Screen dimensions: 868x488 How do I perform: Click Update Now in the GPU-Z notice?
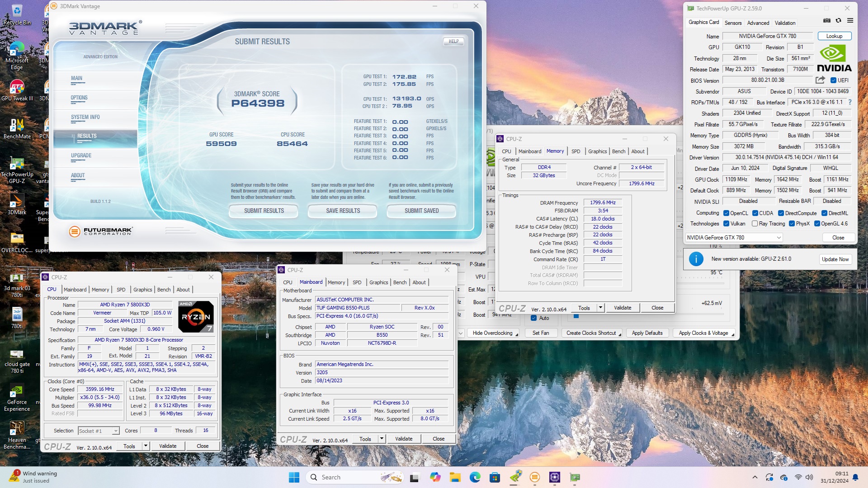(835, 259)
